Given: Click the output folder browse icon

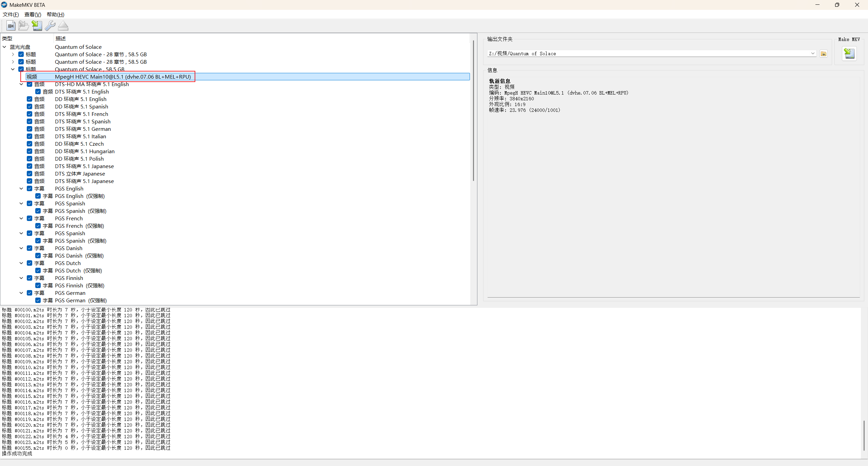Looking at the screenshot, I should [824, 54].
